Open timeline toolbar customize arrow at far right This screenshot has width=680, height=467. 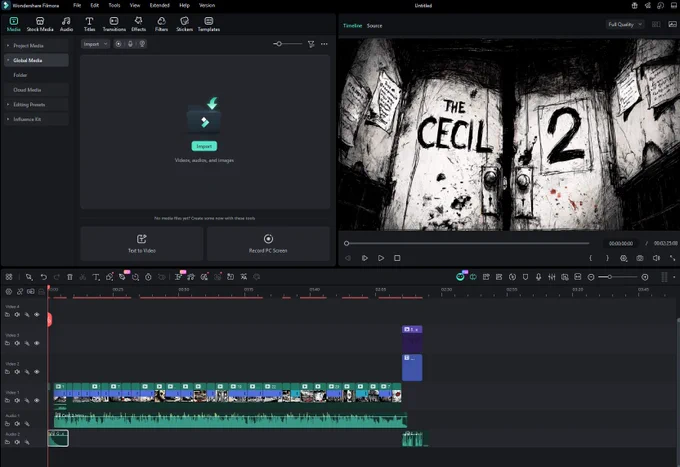pyautogui.click(x=674, y=277)
